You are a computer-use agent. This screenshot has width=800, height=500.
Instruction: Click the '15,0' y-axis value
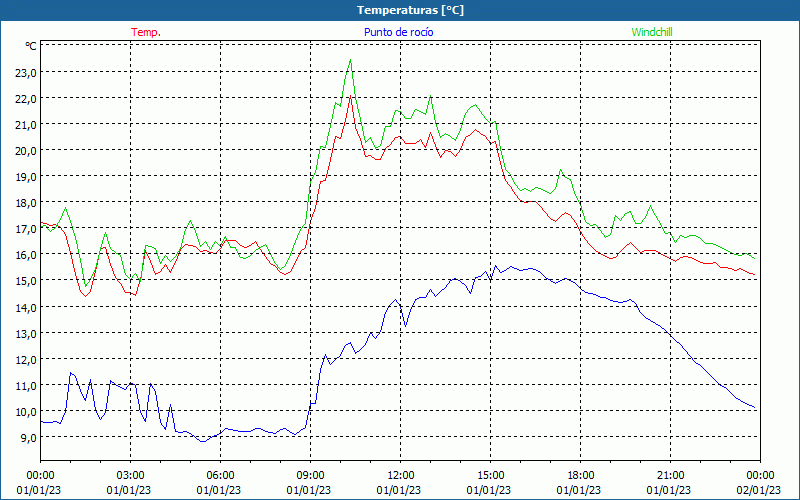pyautogui.click(x=26, y=281)
